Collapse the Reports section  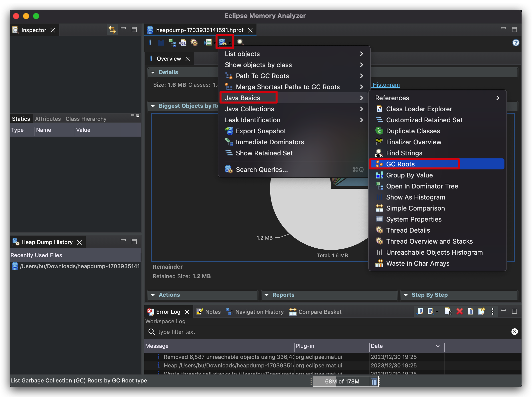(267, 295)
